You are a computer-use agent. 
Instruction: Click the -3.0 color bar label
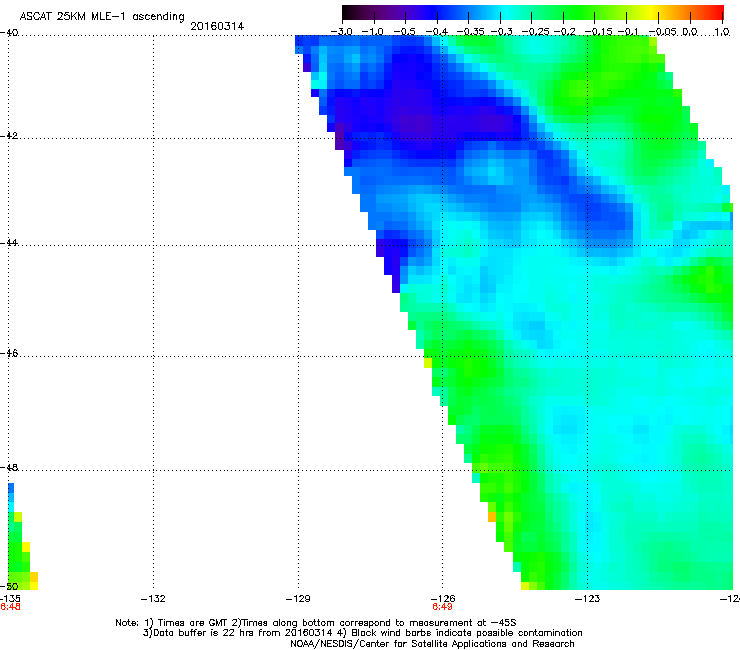(341, 32)
